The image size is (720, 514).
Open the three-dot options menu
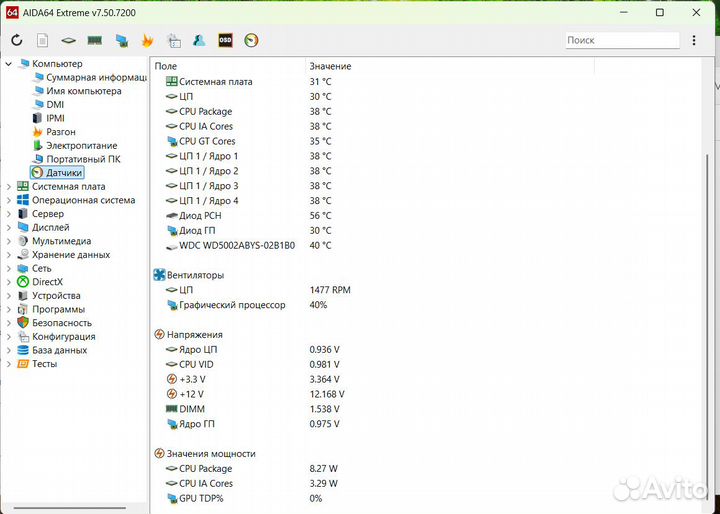point(694,40)
